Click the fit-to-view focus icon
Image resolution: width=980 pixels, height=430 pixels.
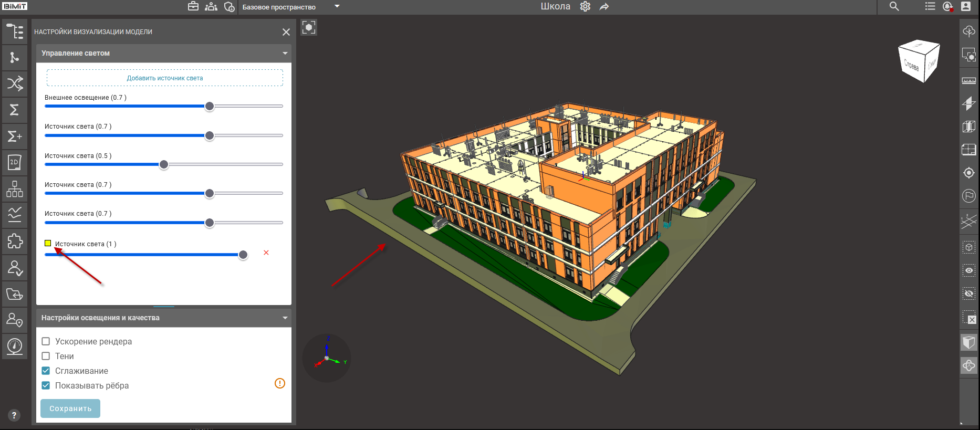309,27
